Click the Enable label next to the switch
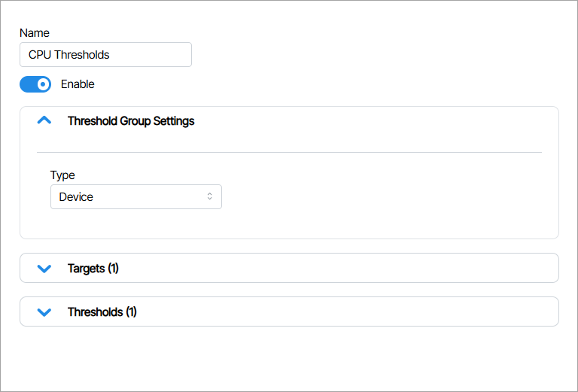The width and height of the screenshot is (578, 392). (x=78, y=84)
